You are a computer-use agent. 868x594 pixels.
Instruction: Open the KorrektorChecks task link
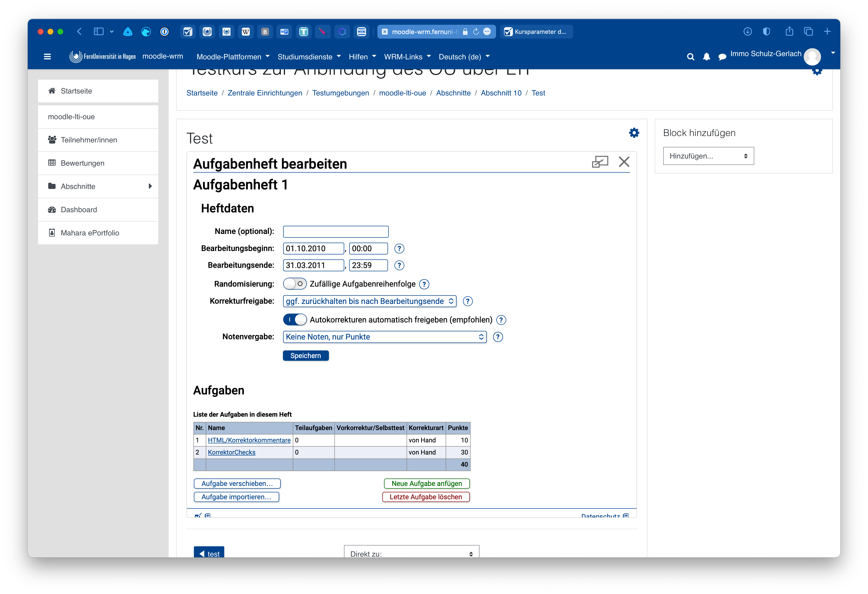click(x=231, y=452)
